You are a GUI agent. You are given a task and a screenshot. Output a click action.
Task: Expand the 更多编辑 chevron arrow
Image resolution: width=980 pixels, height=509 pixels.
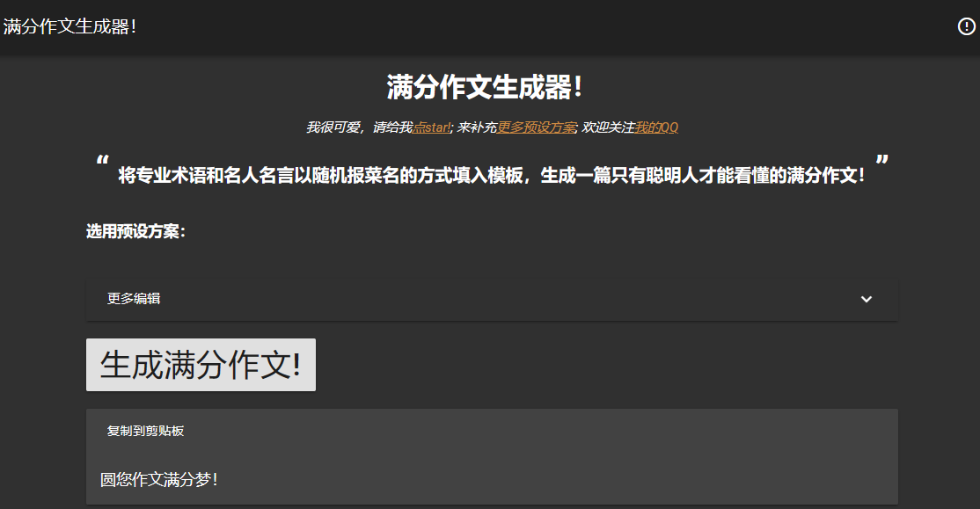pyautogui.click(x=867, y=299)
